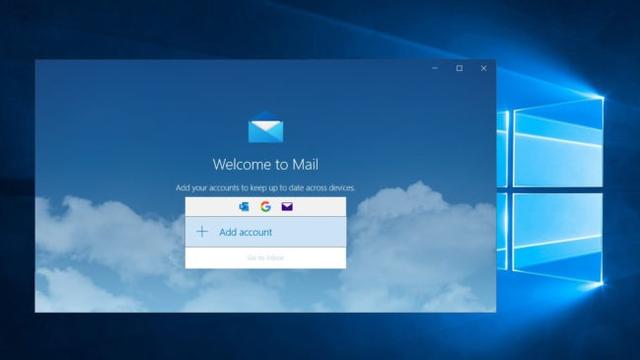Click the dark desktop wallpaper left of window

(17, 184)
